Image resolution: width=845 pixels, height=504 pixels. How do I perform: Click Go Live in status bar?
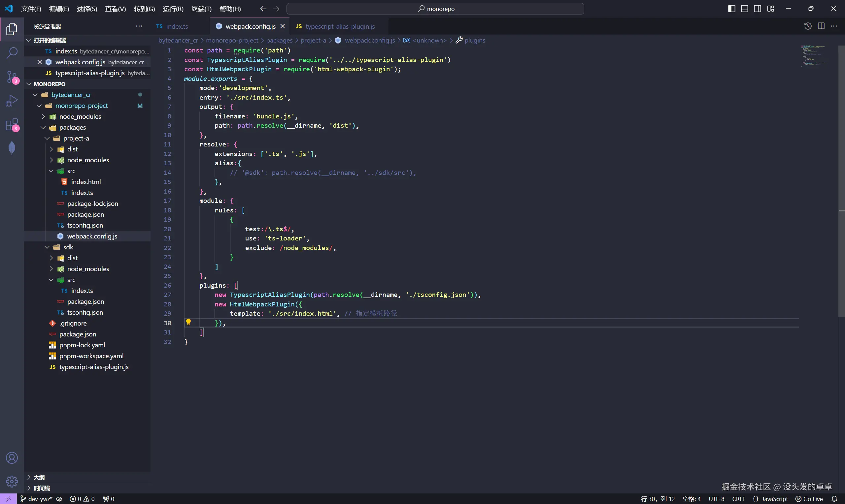point(809,499)
